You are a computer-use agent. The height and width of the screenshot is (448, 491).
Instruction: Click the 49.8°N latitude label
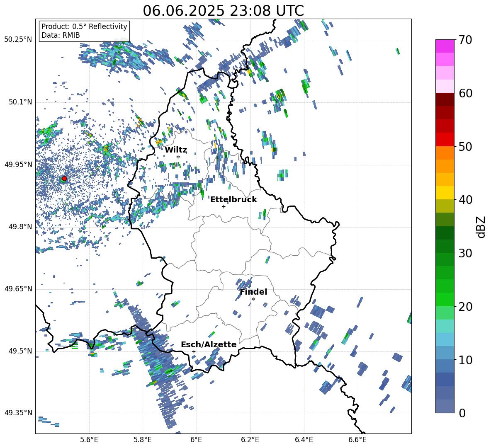20,227
